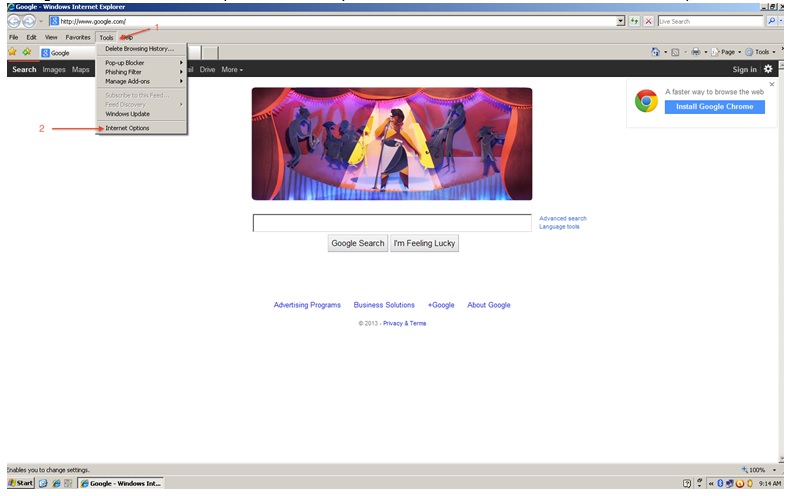
Task: Click the Sign in link
Action: pyautogui.click(x=744, y=70)
